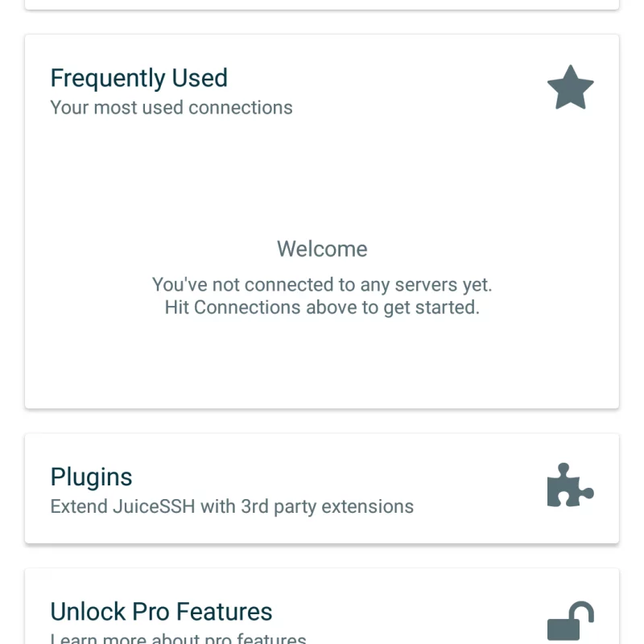Viewport: 644px width, 644px height.
Task: Tap the partially visible card at the top
Action: click(322, 4)
